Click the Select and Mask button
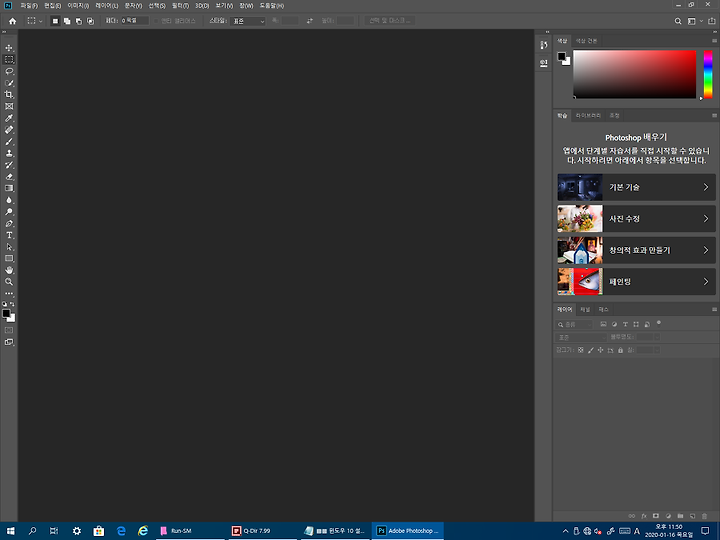Viewport: 720px width, 540px height. click(x=390, y=21)
